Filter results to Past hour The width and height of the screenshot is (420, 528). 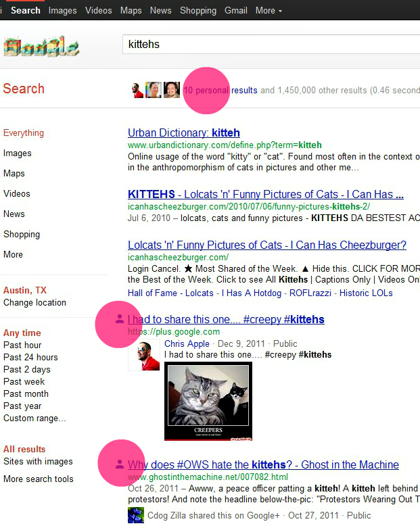22,345
